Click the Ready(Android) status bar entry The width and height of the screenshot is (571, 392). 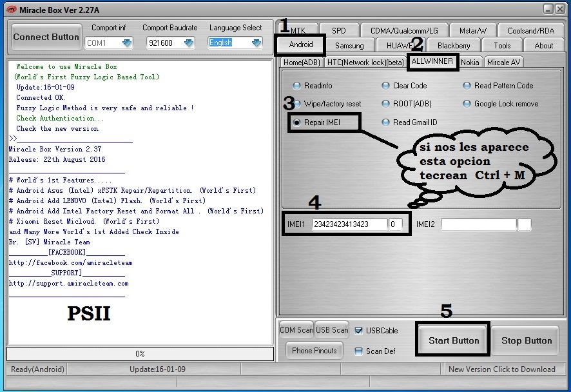(37, 369)
